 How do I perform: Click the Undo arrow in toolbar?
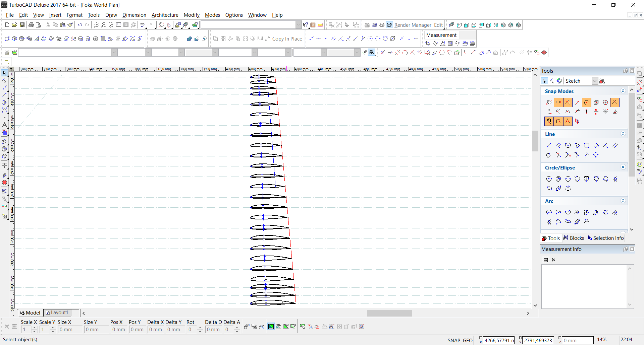tap(79, 25)
